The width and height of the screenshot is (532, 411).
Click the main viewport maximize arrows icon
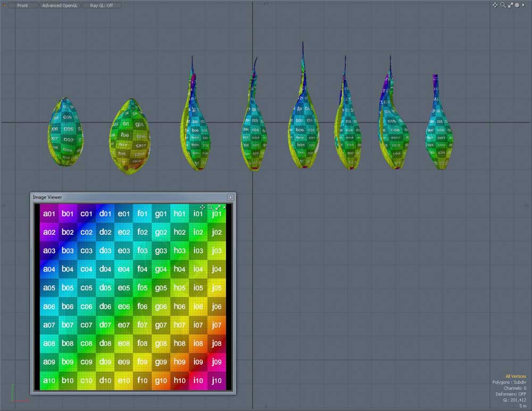point(510,5)
